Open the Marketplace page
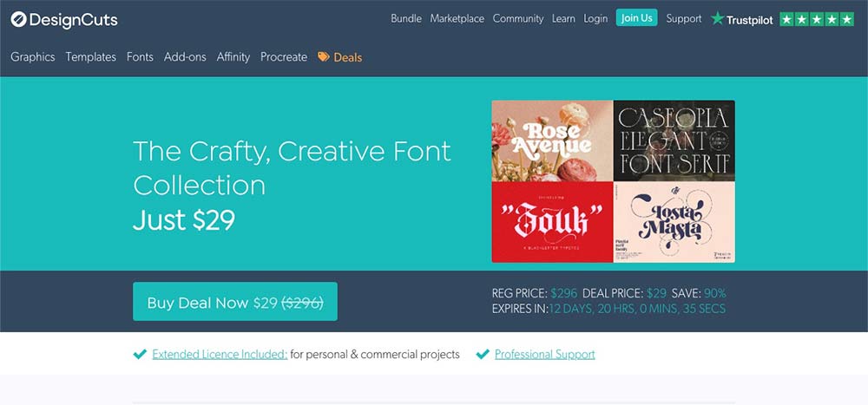 tap(457, 19)
